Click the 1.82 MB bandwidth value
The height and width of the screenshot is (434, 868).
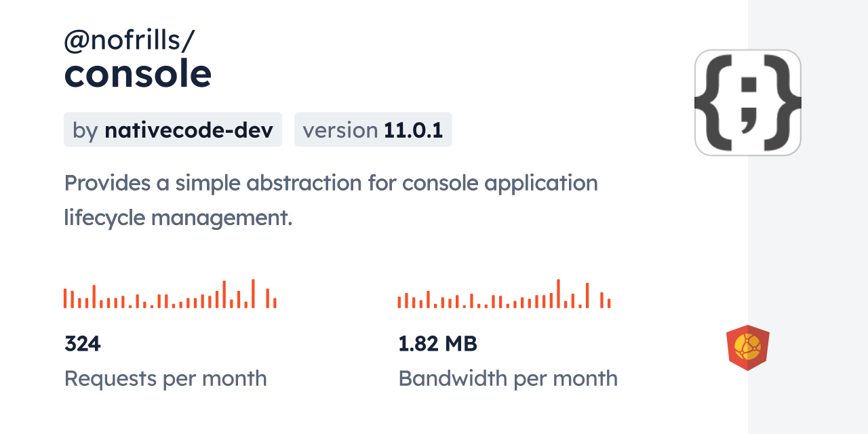pyautogui.click(x=437, y=343)
